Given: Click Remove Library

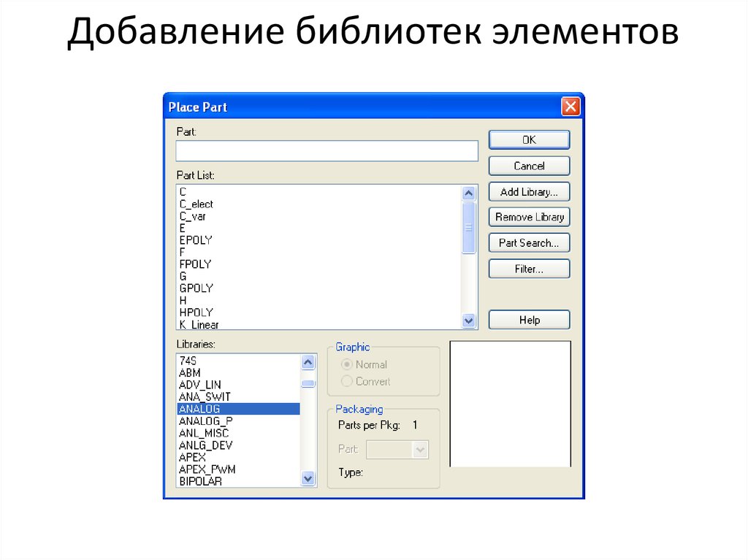Looking at the screenshot, I should [x=529, y=217].
